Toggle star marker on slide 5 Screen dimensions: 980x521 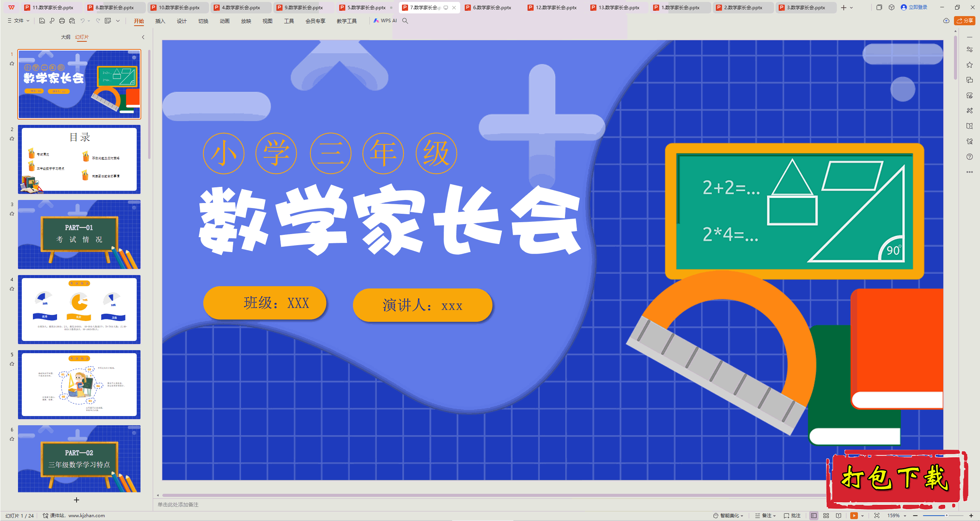click(12, 364)
